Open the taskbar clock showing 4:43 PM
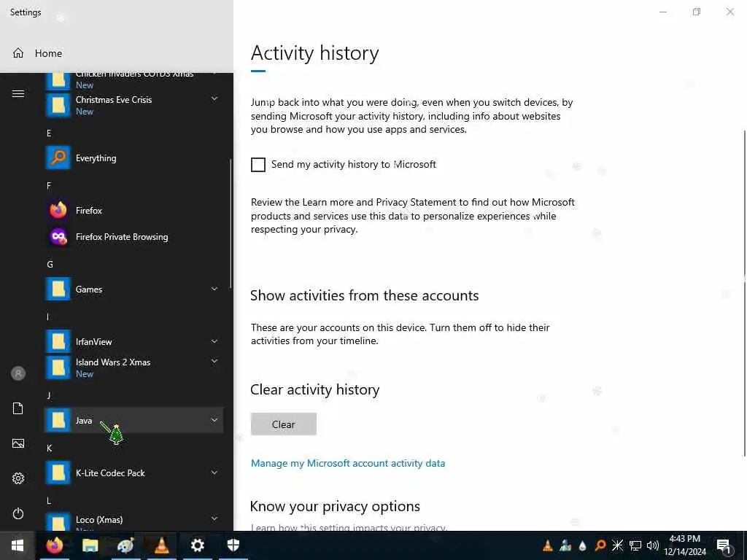 (684, 545)
